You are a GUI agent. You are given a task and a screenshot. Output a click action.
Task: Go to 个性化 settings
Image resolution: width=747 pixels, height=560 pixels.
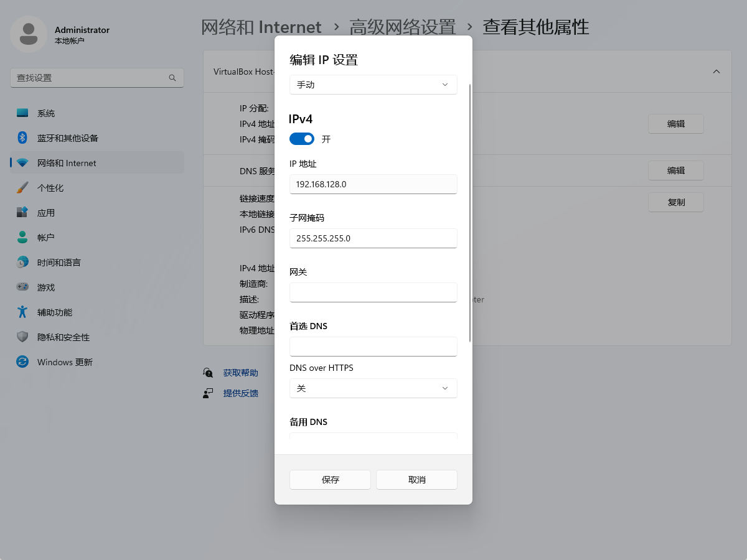[x=97, y=188]
